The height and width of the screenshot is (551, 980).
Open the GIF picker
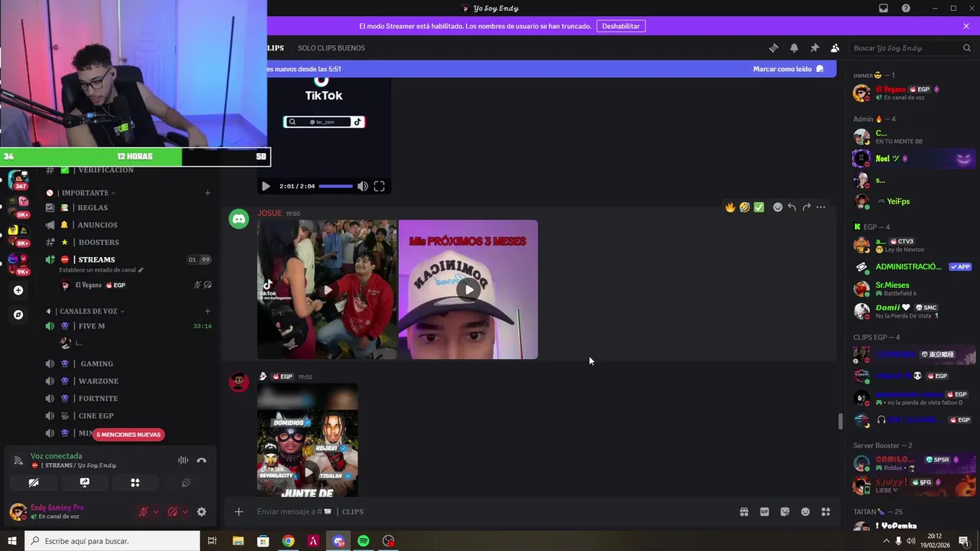pos(764,512)
